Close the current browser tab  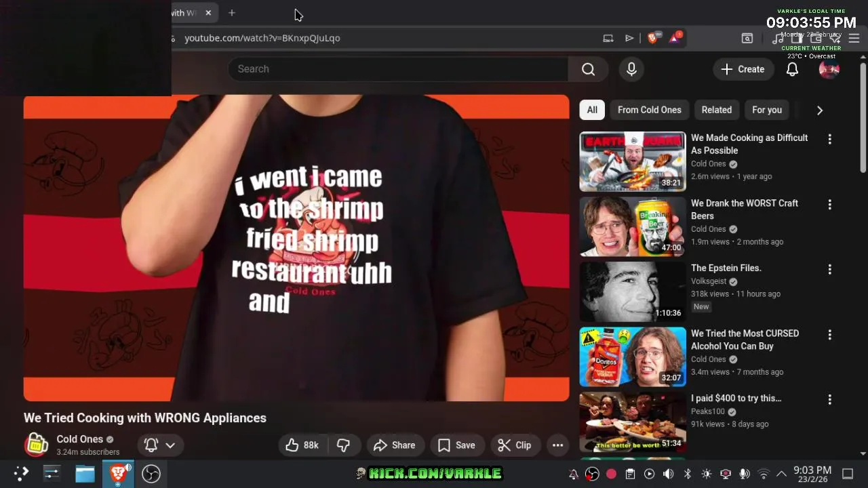(x=208, y=13)
